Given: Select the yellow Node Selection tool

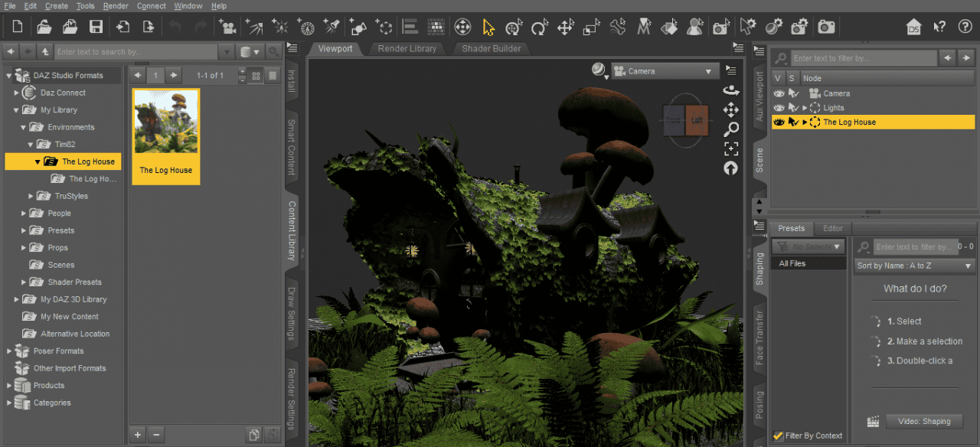Looking at the screenshot, I should pyautogui.click(x=488, y=27).
